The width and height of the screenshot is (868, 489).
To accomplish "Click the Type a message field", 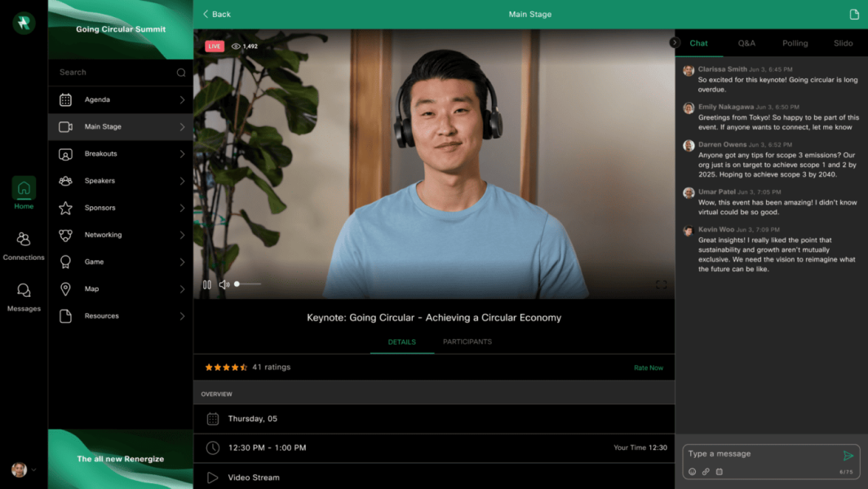I will tap(759, 454).
